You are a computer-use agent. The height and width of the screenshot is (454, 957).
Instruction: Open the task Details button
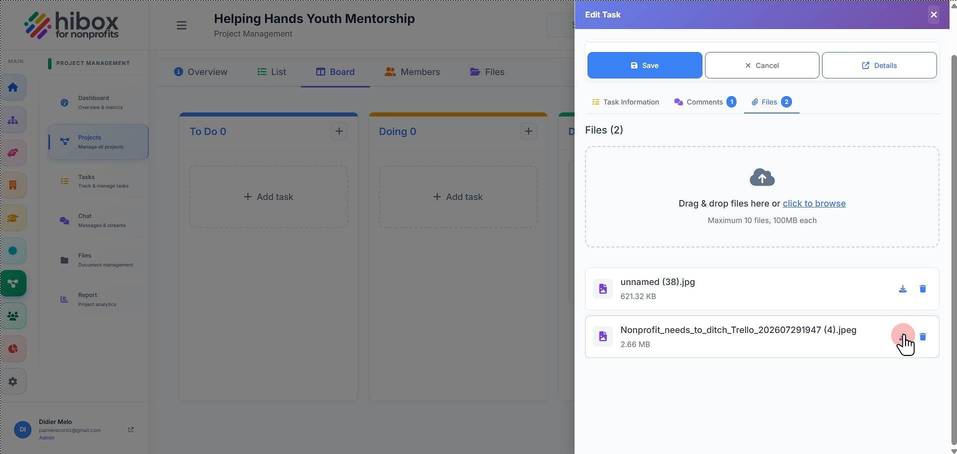point(879,65)
